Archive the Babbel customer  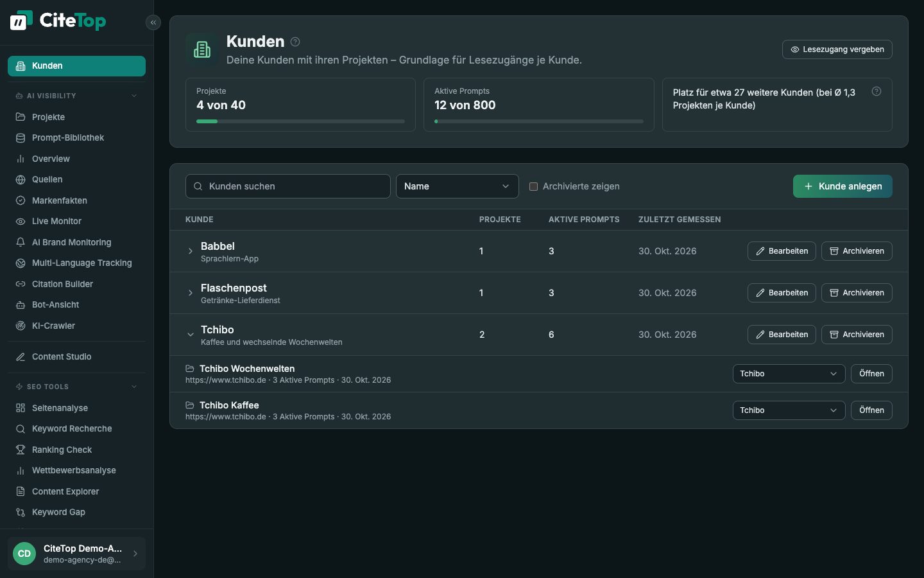tap(857, 251)
